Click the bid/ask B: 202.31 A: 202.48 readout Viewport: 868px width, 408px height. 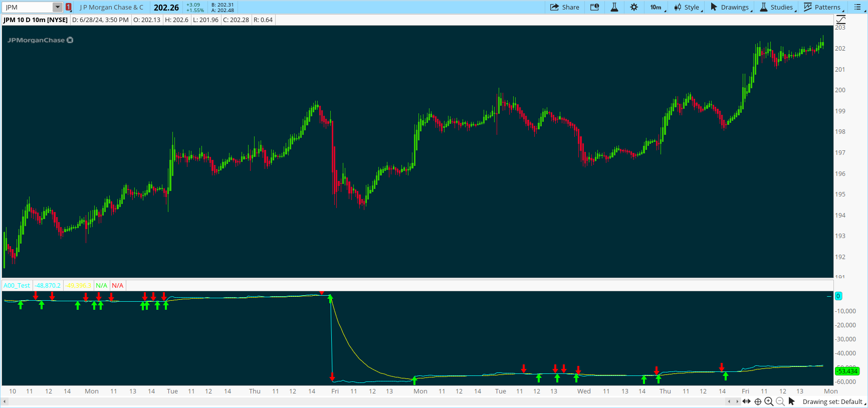(x=223, y=8)
